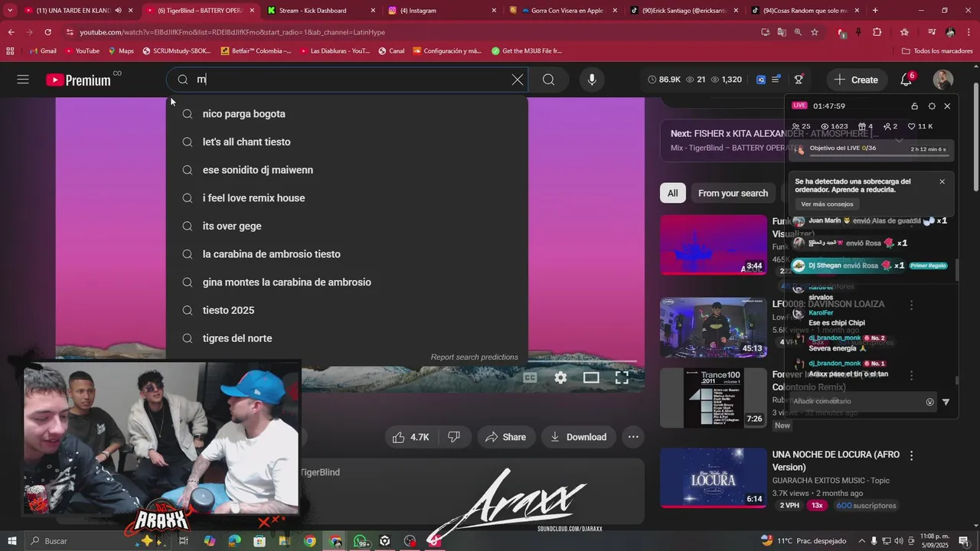Reload the page
The height and width of the screenshot is (551, 980).
47,32
